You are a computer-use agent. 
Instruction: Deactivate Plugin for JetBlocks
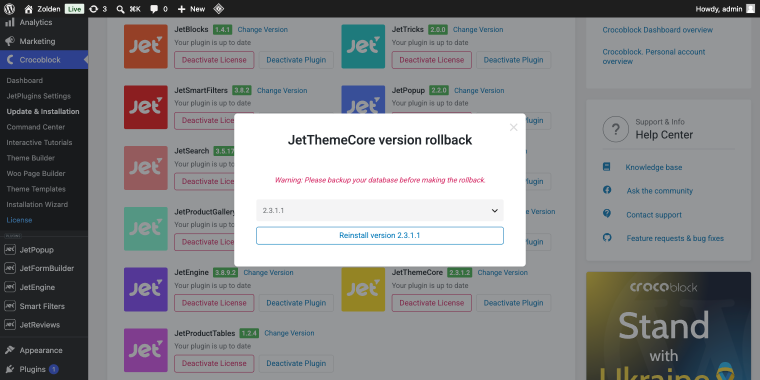[x=296, y=60]
